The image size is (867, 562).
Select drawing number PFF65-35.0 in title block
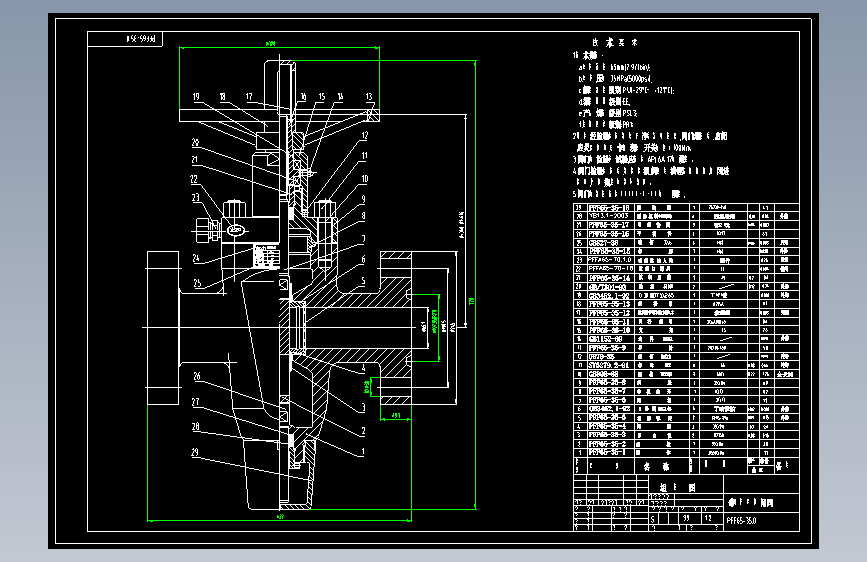[741, 521]
